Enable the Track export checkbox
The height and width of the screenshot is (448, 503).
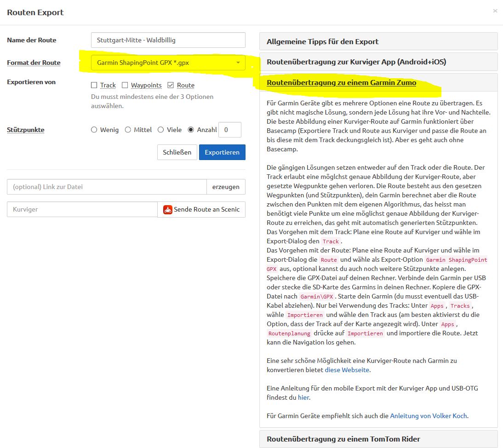(x=94, y=85)
